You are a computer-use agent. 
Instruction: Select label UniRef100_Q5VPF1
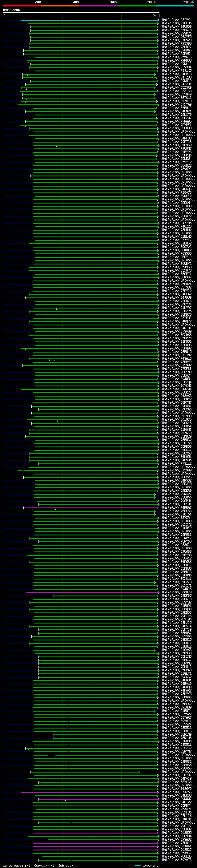(x=177, y=125)
